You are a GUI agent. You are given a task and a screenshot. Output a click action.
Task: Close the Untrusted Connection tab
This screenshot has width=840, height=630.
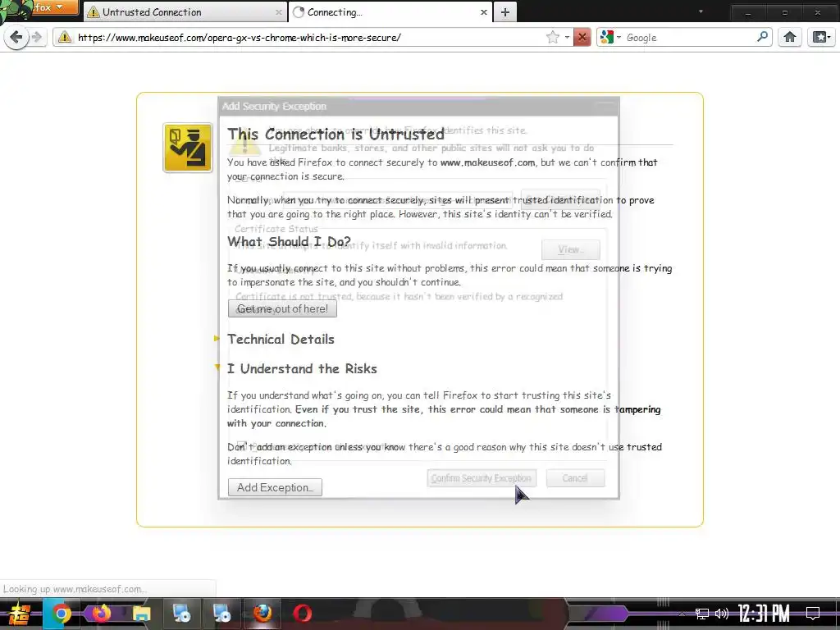[x=279, y=11]
